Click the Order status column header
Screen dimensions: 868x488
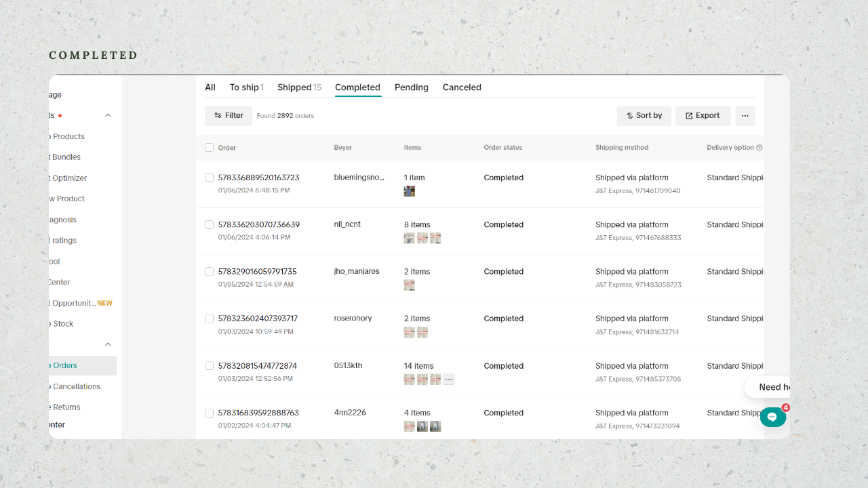[x=503, y=148]
